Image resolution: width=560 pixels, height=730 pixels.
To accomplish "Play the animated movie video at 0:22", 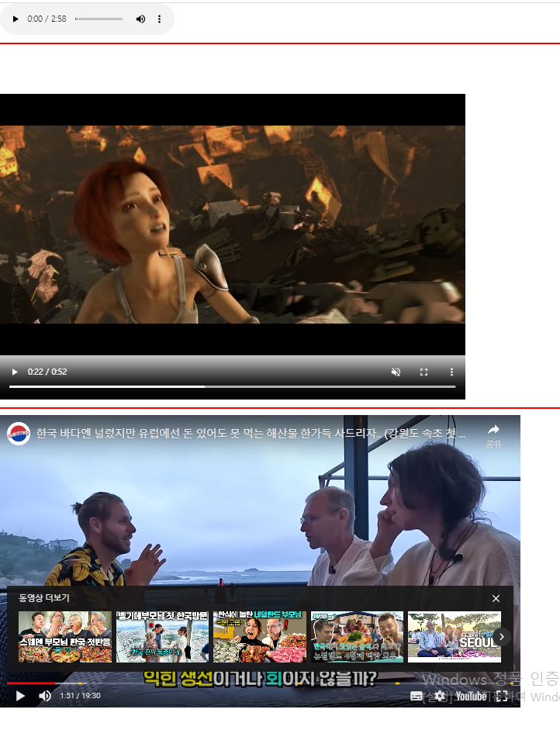I will (15, 372).
